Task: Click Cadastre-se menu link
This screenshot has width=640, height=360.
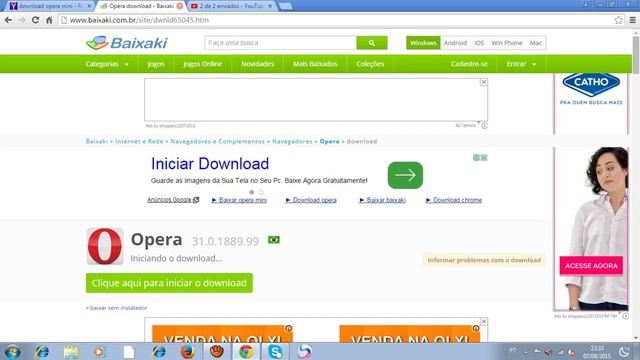Action: (x=469, y=64)
